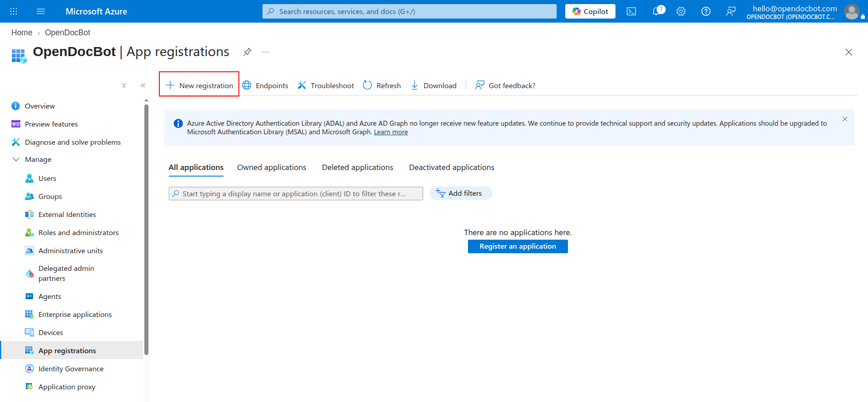
Task: Click the global Azure search box
Action: pyautogui.click(x=410, y=11)
